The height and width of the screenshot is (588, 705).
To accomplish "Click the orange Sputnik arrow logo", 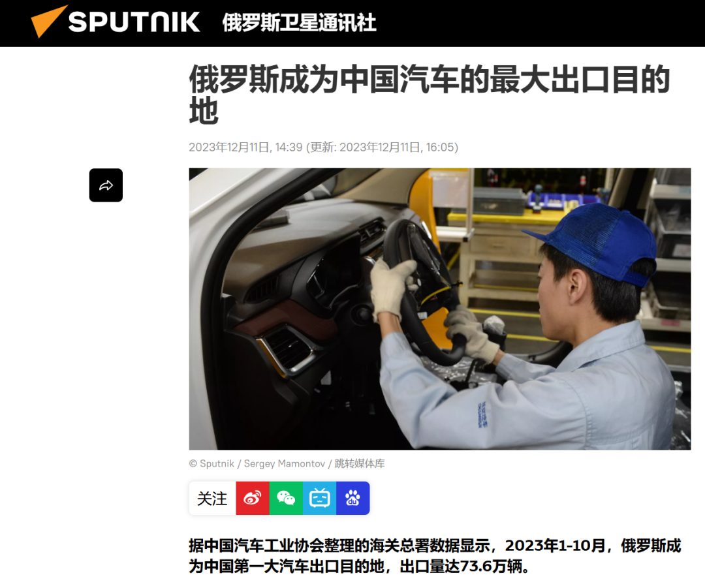I will pyautogui.click(x=48, y=21).
